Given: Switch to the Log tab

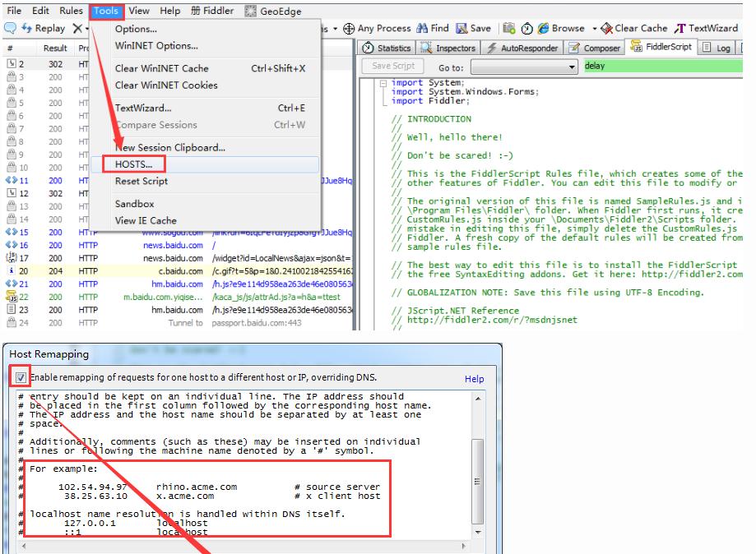Looking at the screenshot, I should click(x=717, y=48).
